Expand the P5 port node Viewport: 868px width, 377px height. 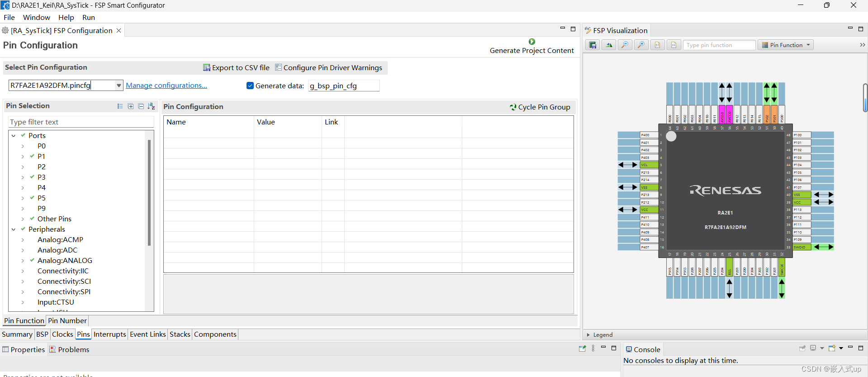(x=23, y=198)
